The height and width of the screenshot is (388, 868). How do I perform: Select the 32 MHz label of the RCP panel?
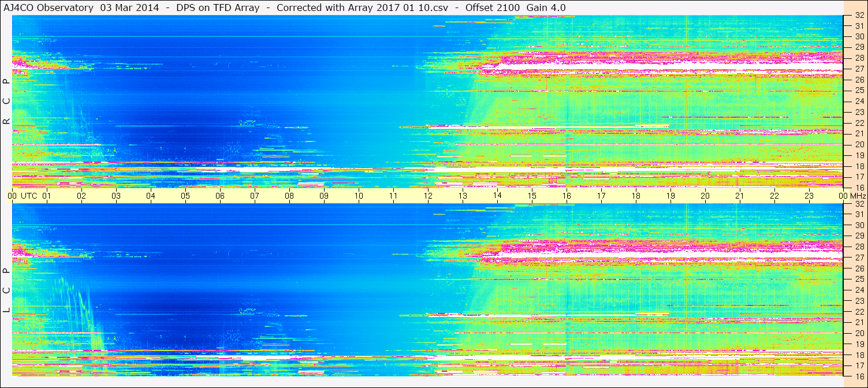pos(859,16)
